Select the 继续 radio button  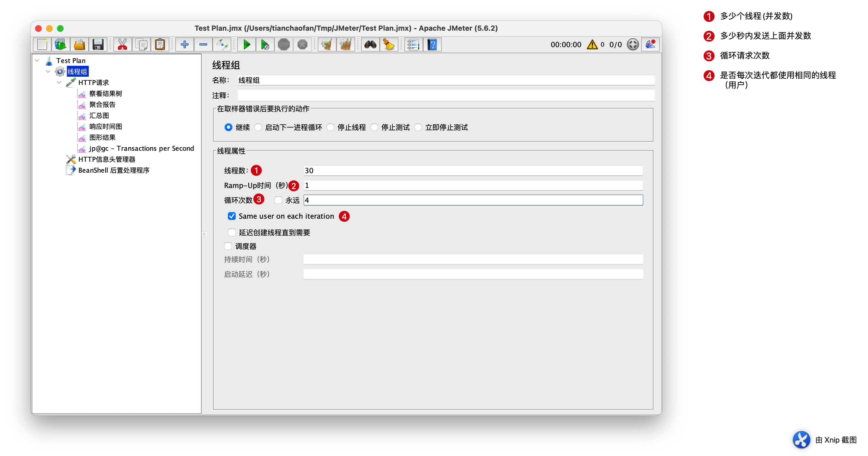pos(229,127)
